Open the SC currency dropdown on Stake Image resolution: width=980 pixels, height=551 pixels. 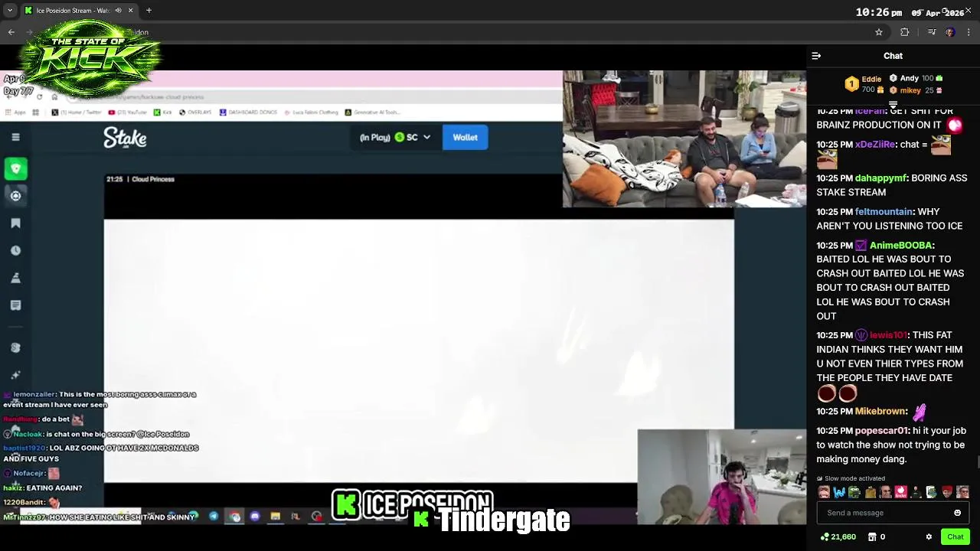(x=396, y=137)
